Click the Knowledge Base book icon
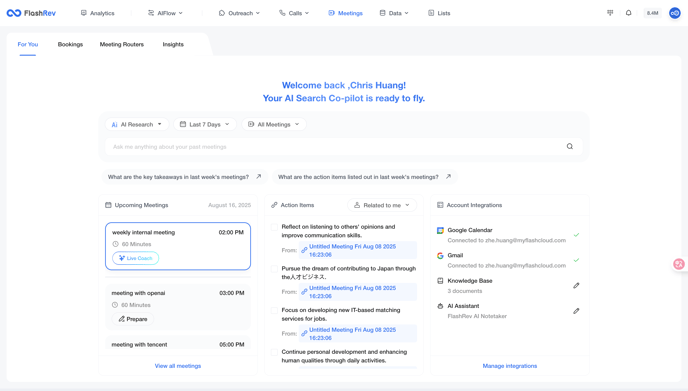The height and width of the screenshot is (391, 688). [x=440, y=281]
